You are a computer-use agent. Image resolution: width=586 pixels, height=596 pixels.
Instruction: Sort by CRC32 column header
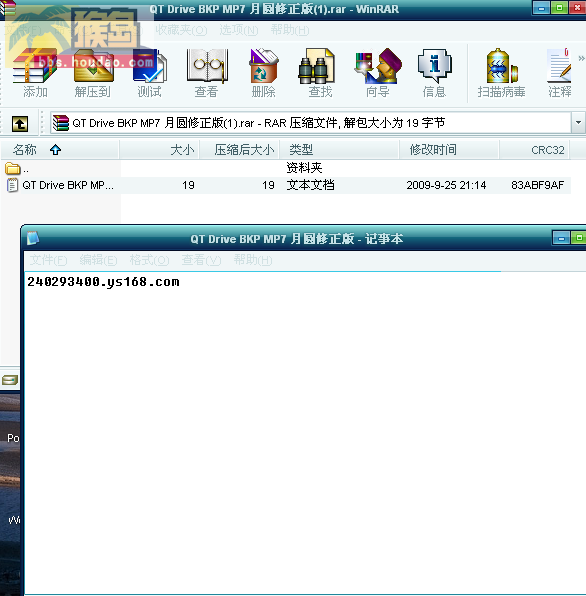click(534, 150)
